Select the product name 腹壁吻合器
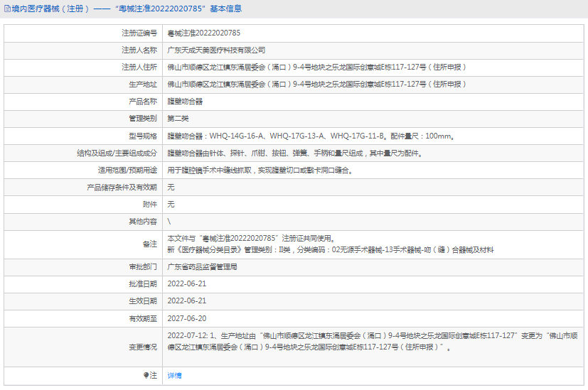The image size is (588, 390). [185, 102]
